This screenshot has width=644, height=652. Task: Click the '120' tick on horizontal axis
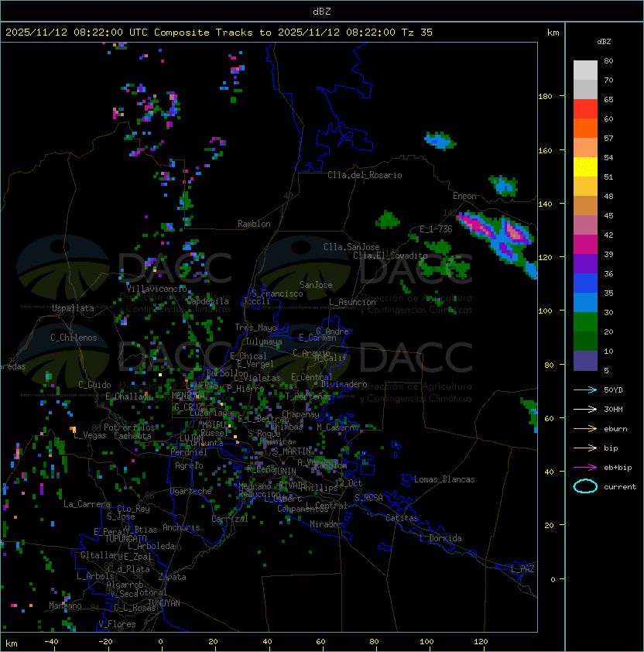481,642
